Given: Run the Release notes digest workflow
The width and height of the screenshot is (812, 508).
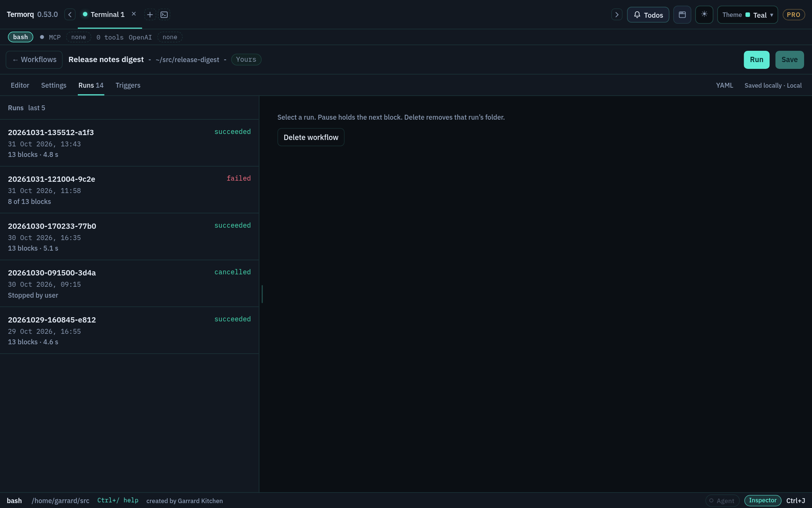Looking at the screenshot, I should click(x=756, y=59).
